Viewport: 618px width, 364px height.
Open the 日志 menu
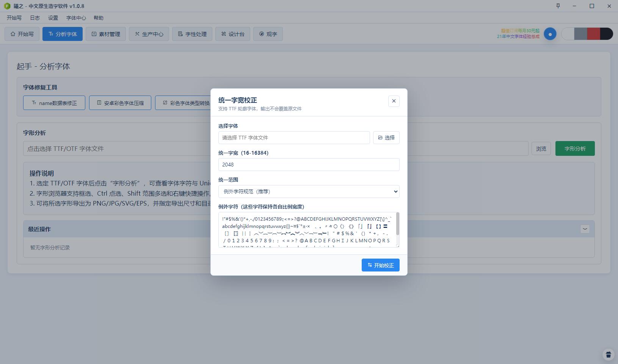(x=35, y=18)
